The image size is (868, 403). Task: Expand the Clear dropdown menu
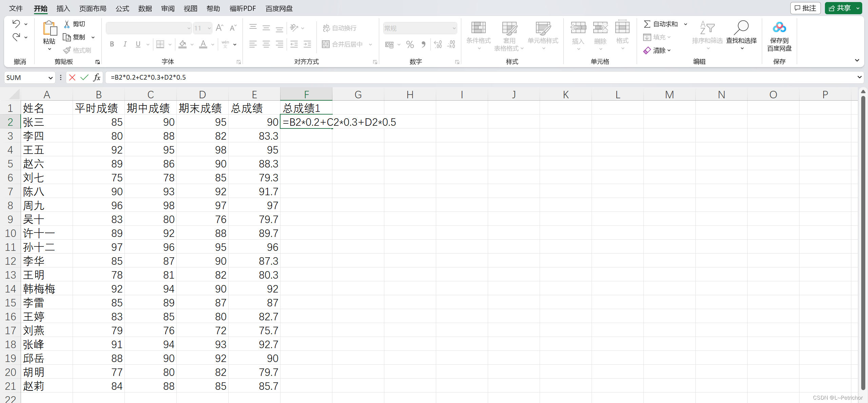669,51
